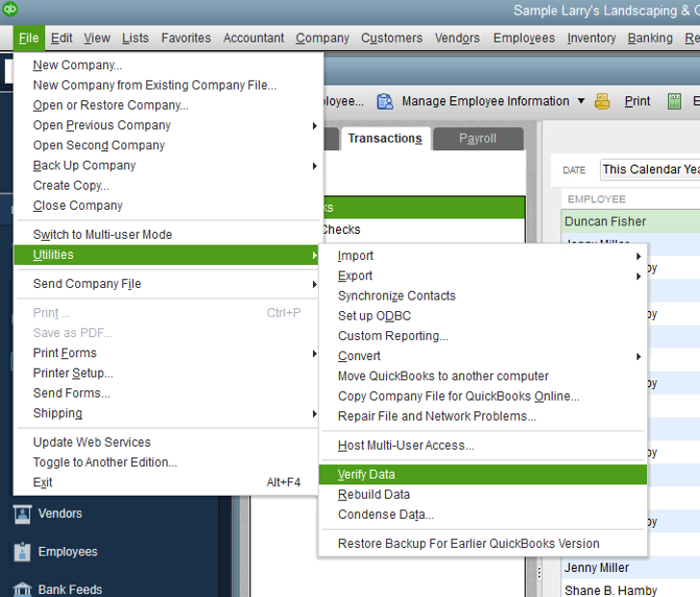
Task: Open the Customers menu
Action: tap(392, 39)
